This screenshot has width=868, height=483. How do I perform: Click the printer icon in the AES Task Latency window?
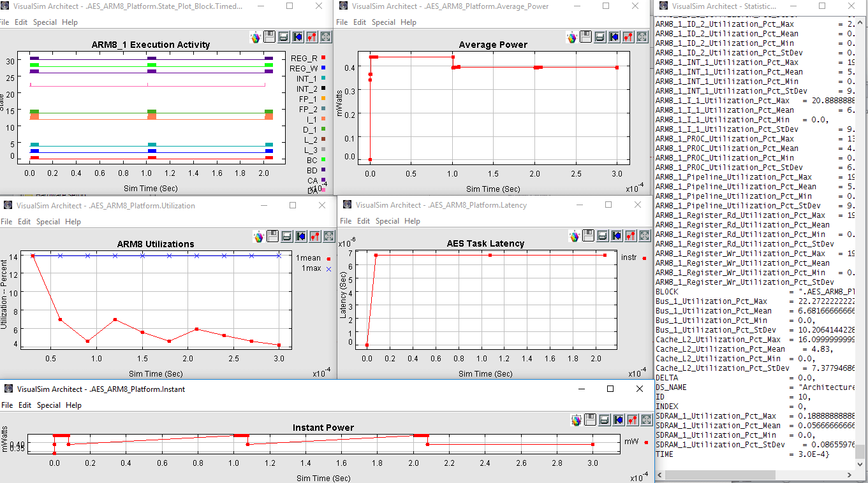tap(603, 236)
